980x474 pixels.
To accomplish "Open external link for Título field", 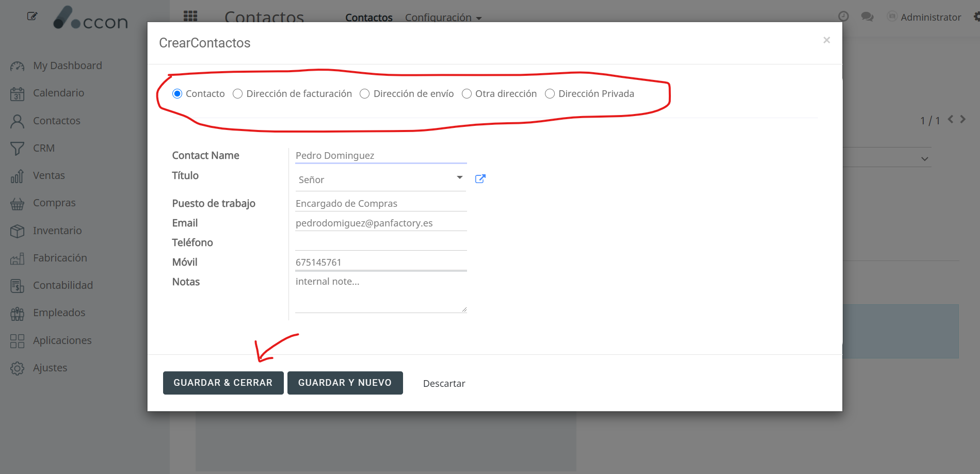I will (480, 179).
